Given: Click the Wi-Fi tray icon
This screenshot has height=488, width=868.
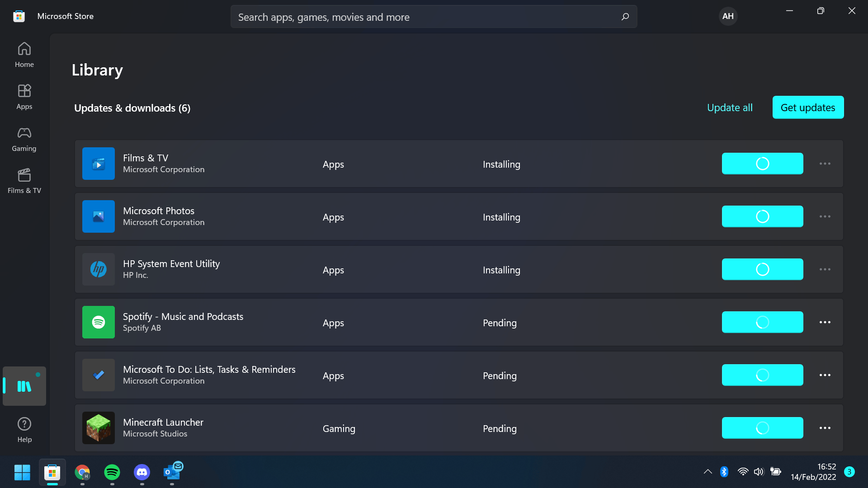Looking at the screenshot, I should click(743, 472).
